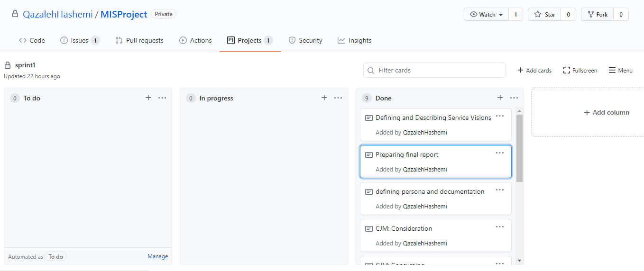Add a card to To do column
The height and width of the screenshot is (271, 644).
(148, 98)
